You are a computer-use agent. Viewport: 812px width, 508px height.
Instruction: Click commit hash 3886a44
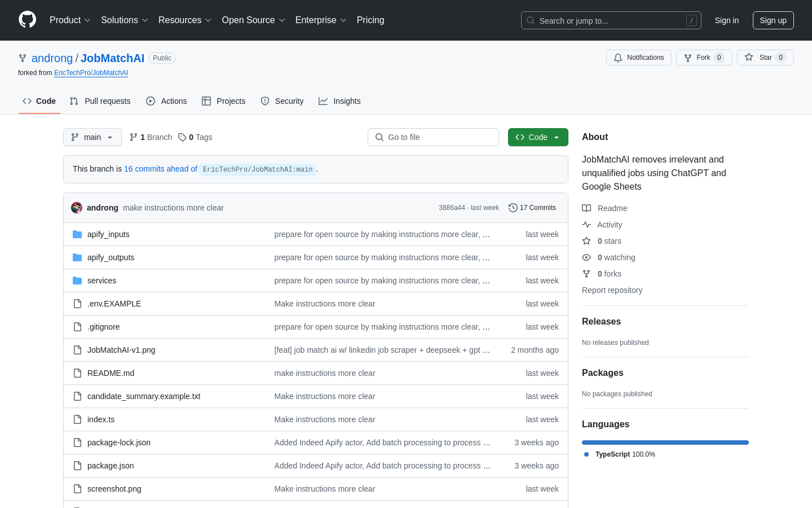click(x=452, y=208)
